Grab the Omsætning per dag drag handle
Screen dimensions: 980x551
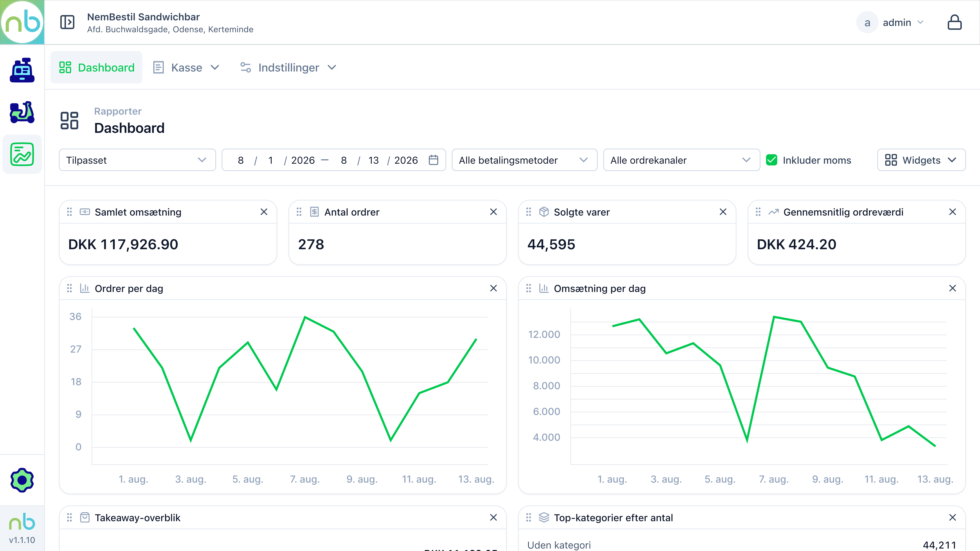click(528, 288)
